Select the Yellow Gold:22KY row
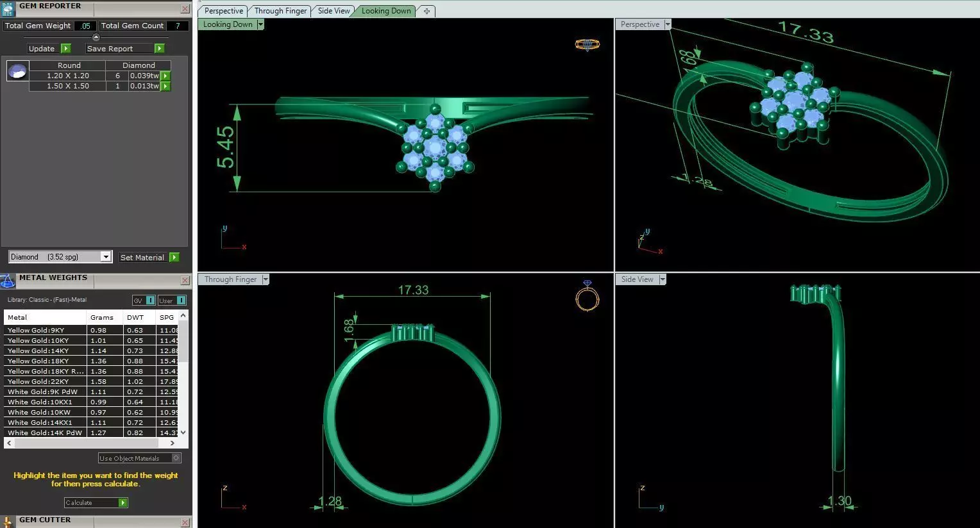 tap(91, 381)
